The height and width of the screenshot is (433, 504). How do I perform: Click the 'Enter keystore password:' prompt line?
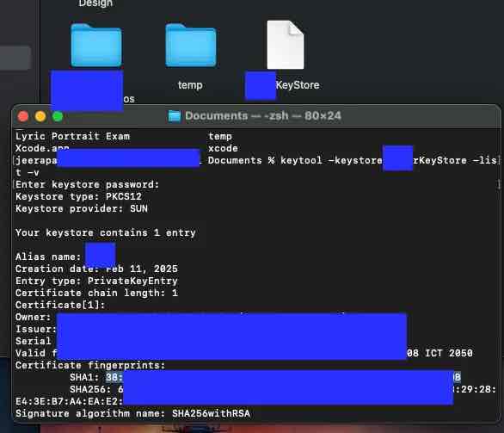tap(88, 184)
